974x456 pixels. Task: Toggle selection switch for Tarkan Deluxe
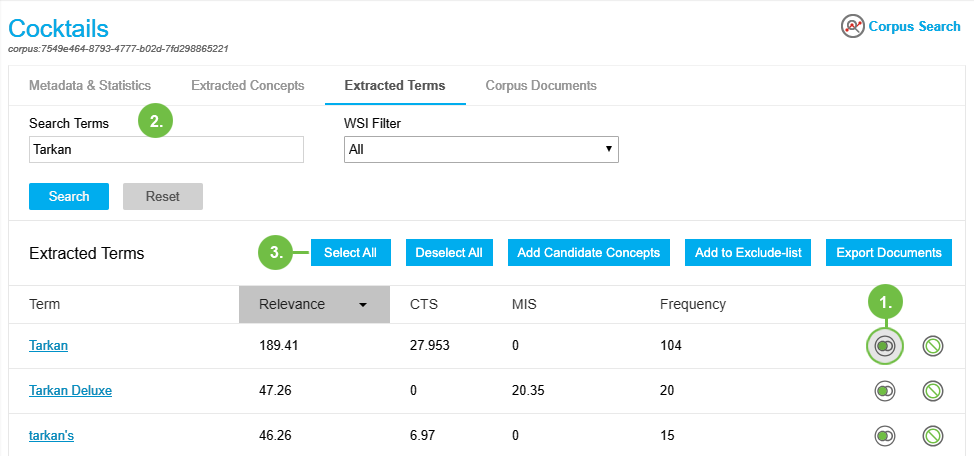pyautogui.click(x=884, y=391)
